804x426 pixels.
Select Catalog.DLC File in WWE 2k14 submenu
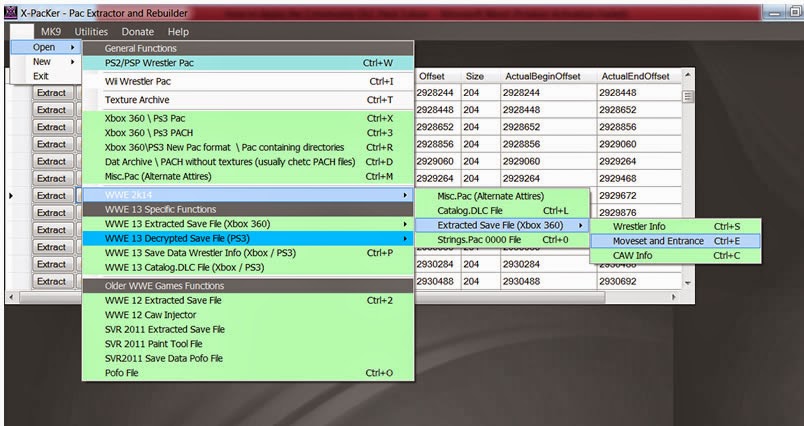pyautogui.click(x=502, y=211)
